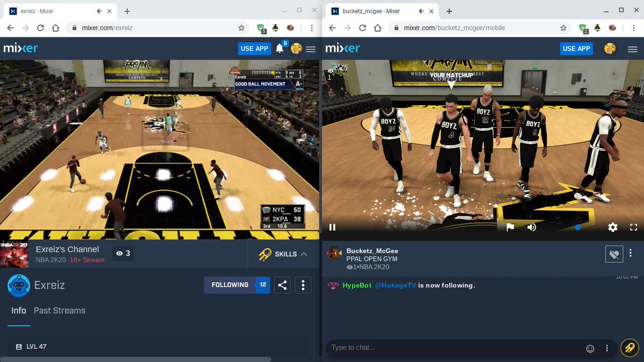Click Type to chat input field

(455, 348)
